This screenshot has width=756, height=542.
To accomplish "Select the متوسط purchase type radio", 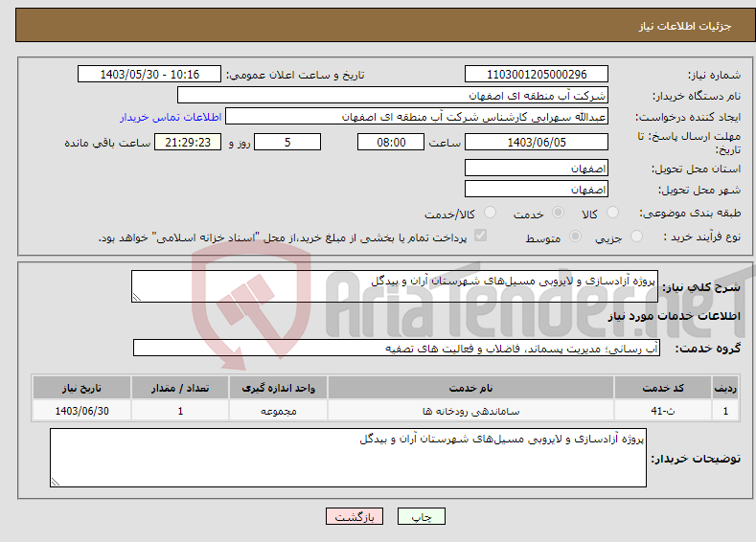I will pos(575,237).
